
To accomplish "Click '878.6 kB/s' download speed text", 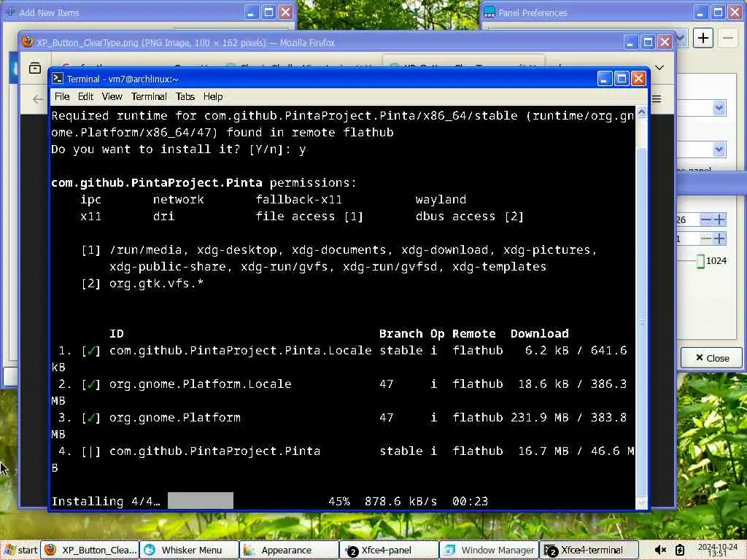I will pos(400,502).
